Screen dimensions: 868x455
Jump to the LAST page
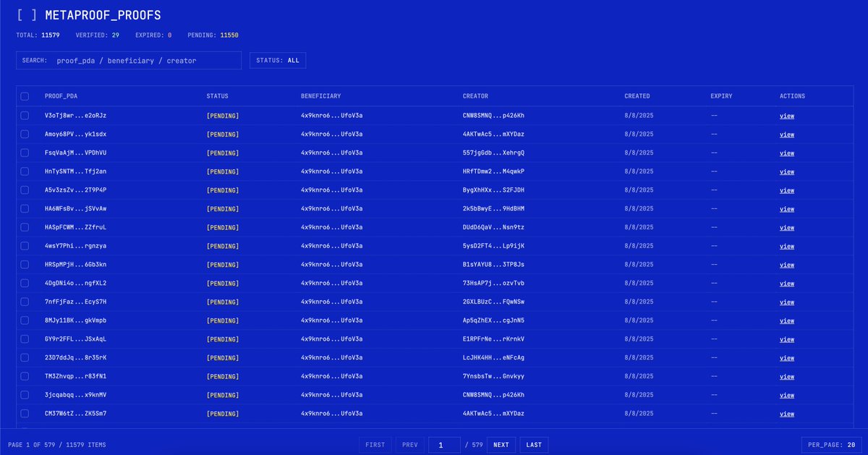[533, 444]
